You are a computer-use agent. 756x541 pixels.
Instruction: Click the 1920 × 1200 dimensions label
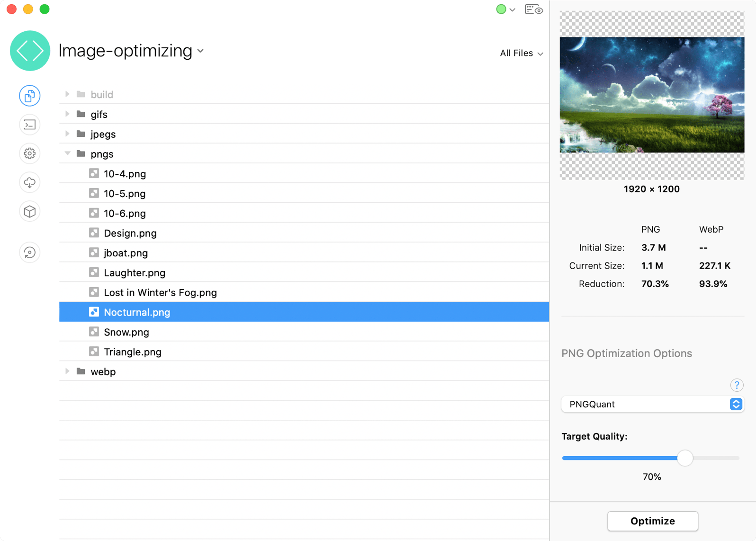click(652, 189)
